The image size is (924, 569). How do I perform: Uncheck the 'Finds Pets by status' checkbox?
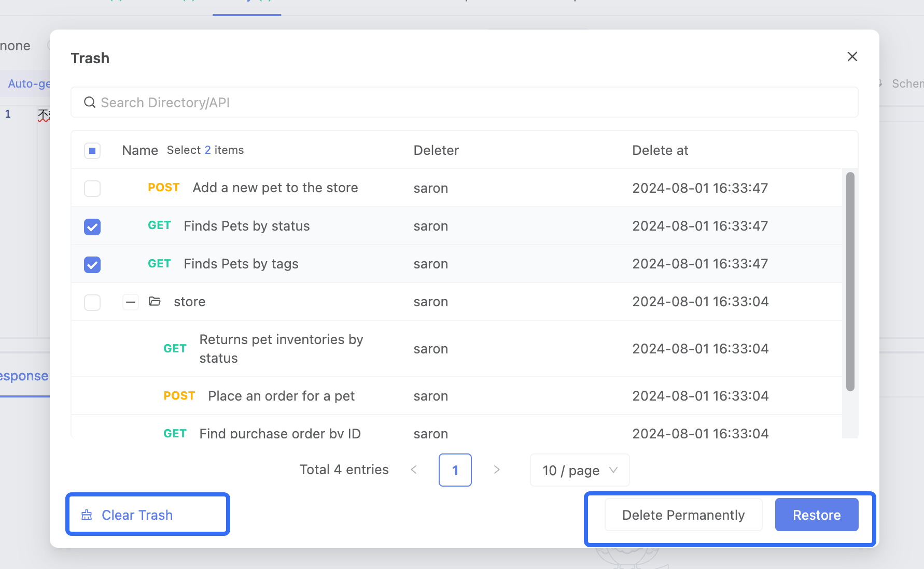click(92, 226)
